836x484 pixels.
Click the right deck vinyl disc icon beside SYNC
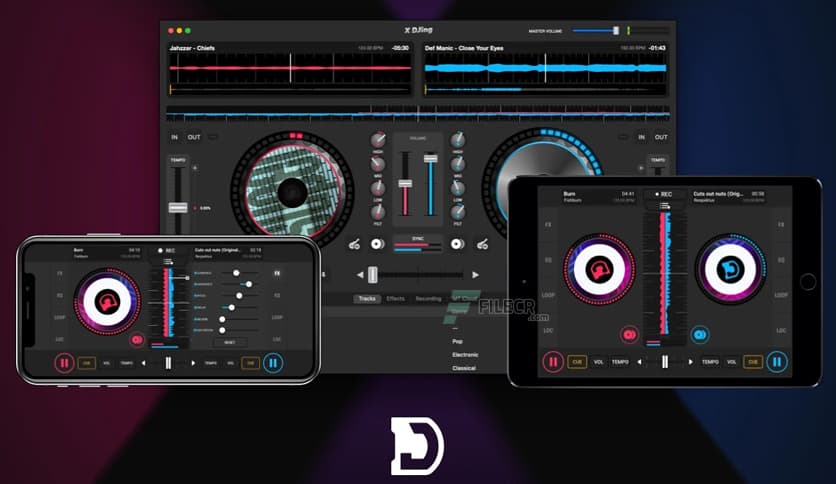457,244
